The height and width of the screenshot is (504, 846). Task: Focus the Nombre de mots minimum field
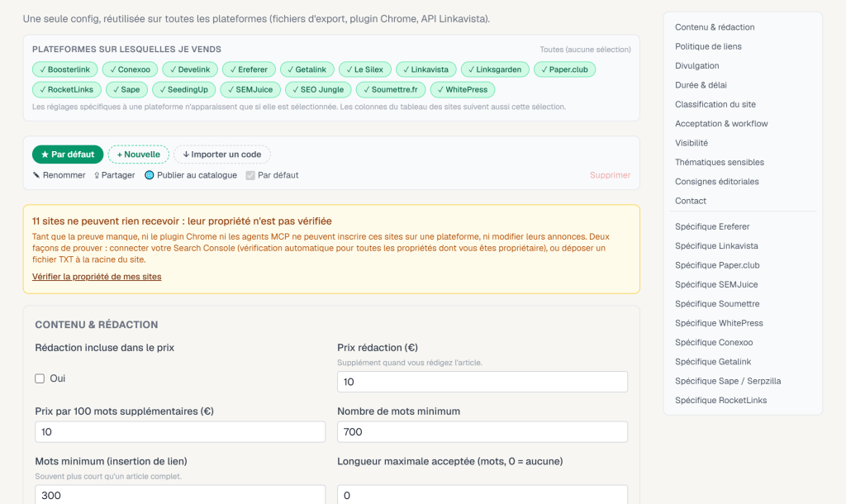[x=482, y=431]
